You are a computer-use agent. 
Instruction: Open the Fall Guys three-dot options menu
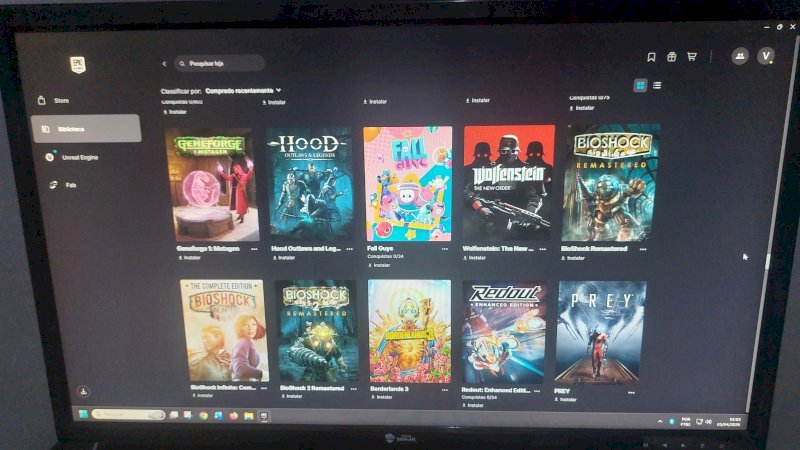(445, 249)
